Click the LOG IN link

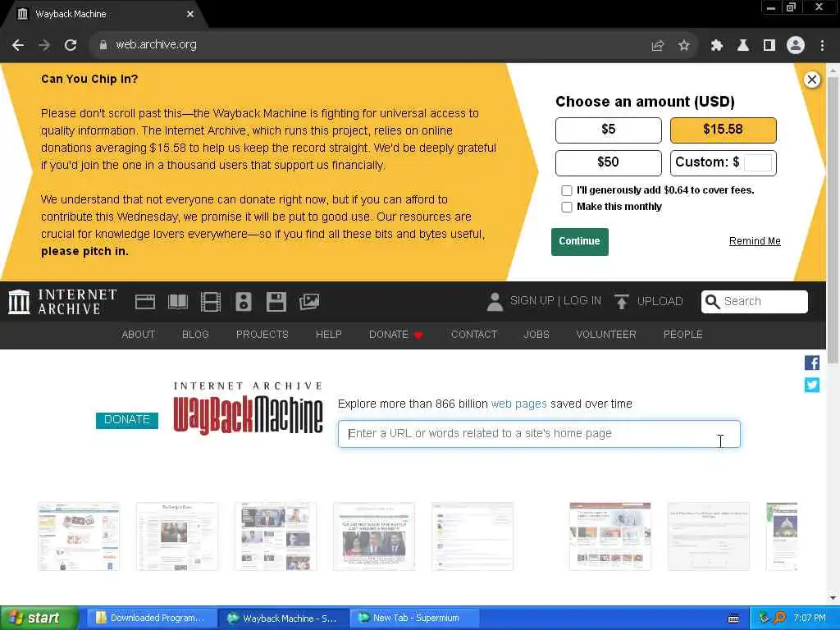coord(582,301)
